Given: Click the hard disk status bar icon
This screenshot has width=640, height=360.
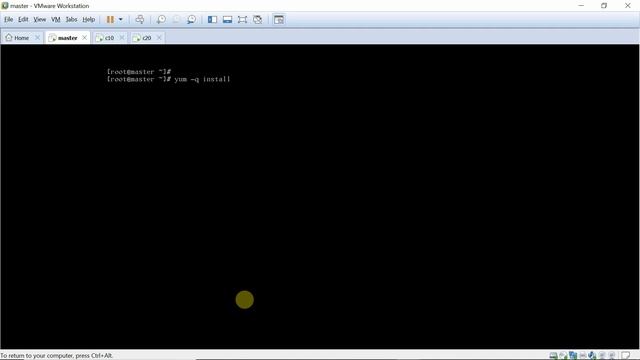Looking at the screenshot, I should pos(553,356).
